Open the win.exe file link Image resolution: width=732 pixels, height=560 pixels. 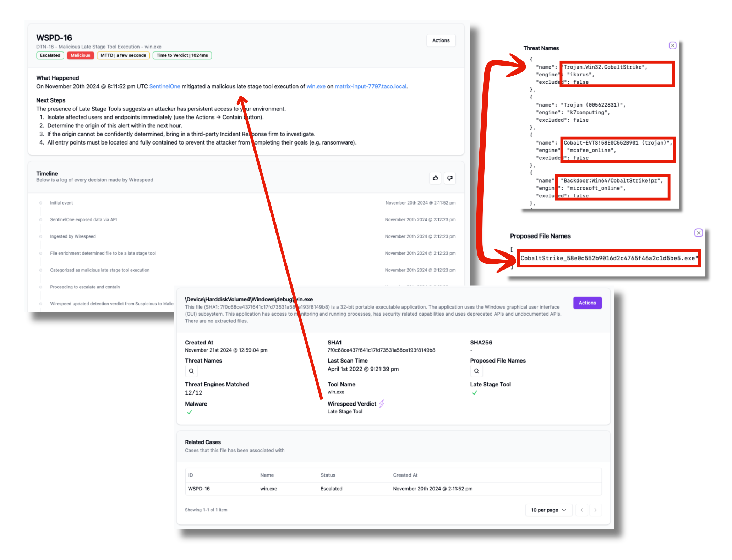click(x=316, y=86)
